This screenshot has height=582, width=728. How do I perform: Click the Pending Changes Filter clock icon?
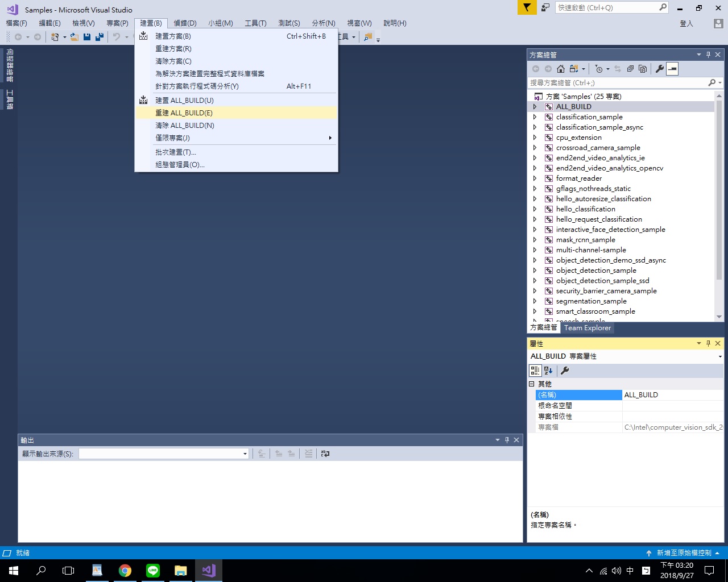(x=599, y=69)
